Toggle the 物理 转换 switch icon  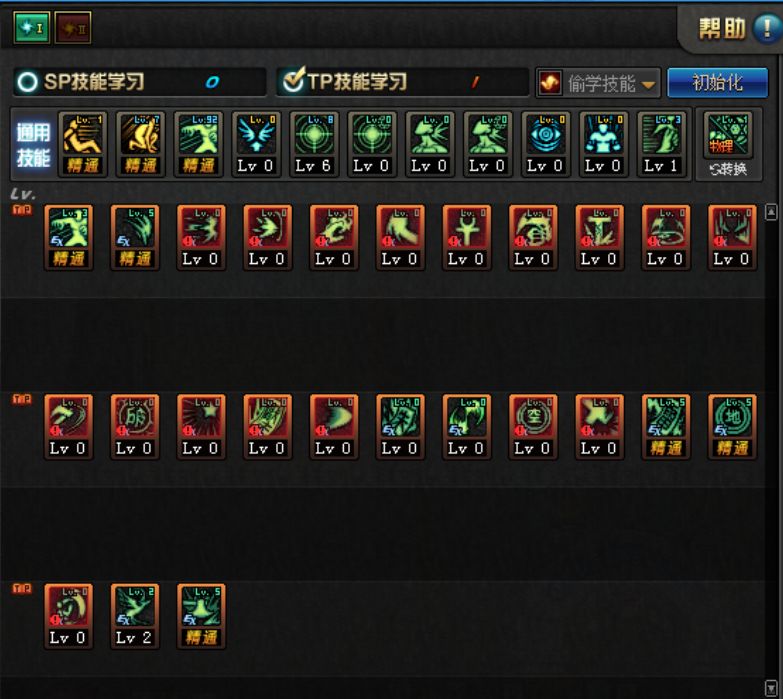[x=728, y=144]
